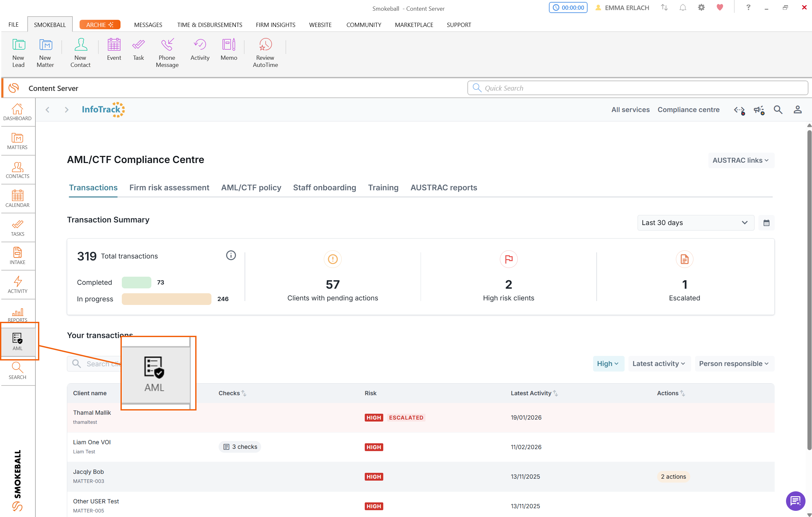Sort by Latest Activity column
Viewport: 812px width, 517px height.
555,393
